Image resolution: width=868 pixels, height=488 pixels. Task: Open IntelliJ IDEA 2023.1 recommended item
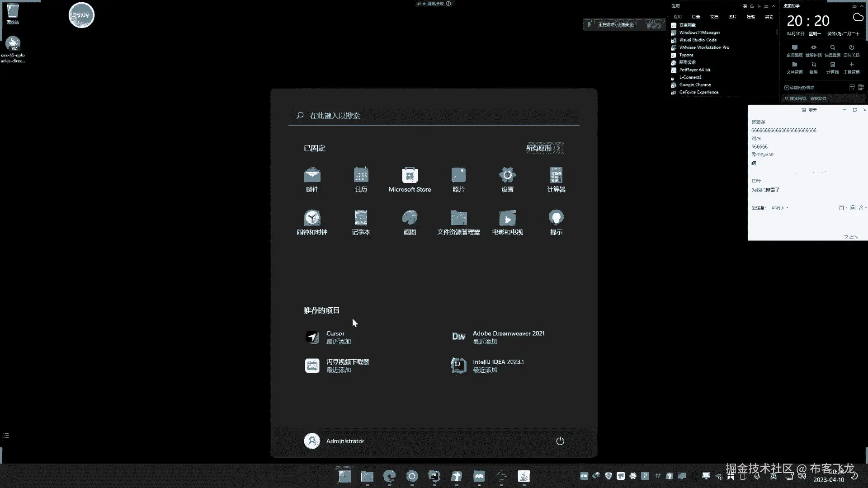(x=497, y=365)
